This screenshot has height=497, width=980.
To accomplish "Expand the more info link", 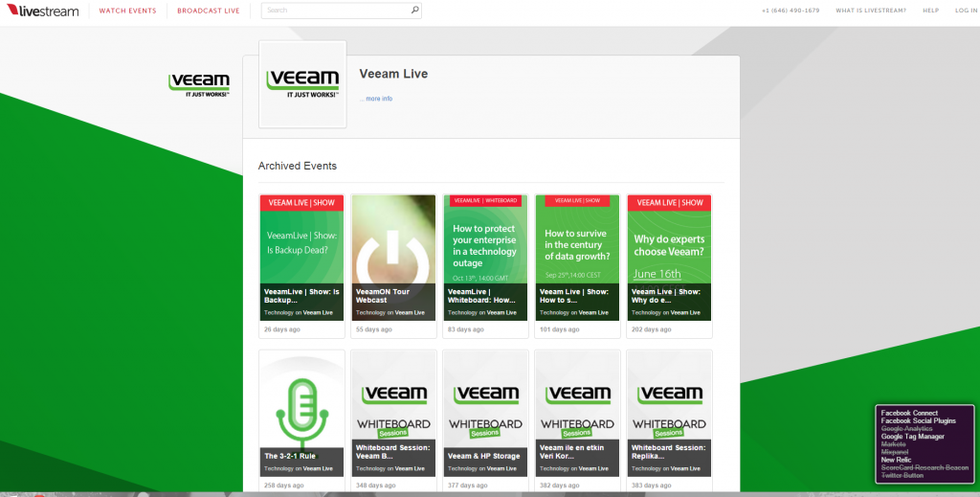I will click(x=376, y=99).
